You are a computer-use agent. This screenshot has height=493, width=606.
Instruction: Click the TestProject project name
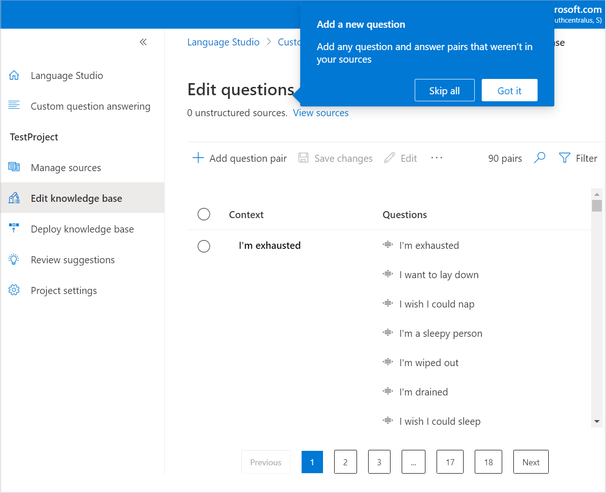(x=34, y=137)
